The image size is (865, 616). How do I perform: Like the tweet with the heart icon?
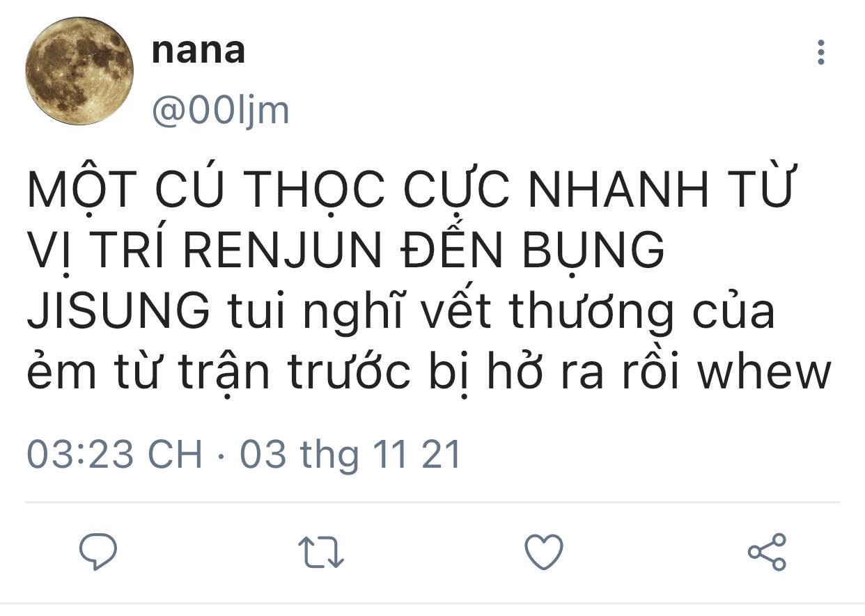[x=544, y=552]
